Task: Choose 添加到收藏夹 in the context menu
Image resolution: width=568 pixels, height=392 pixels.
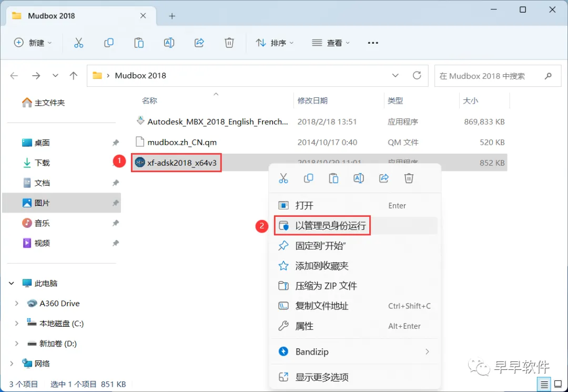Action: 356,266
